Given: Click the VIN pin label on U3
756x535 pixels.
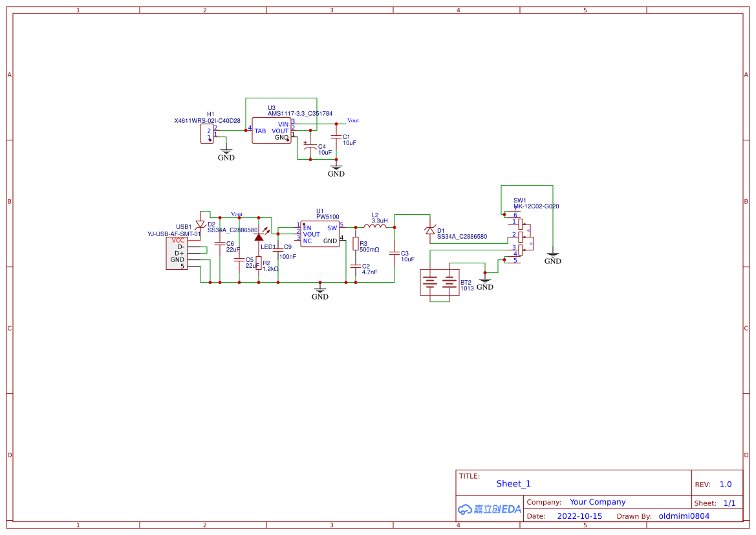Looking at the screenshot, I should click(283, 124).
